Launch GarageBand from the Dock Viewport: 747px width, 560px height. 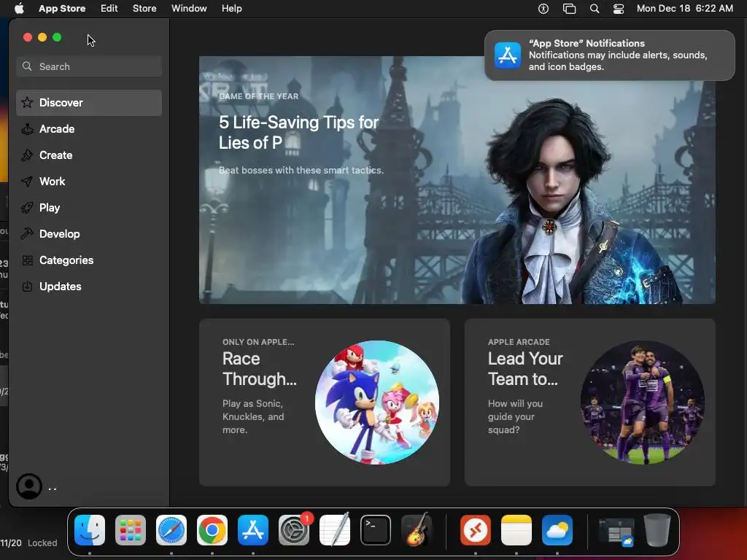click(417, 530)
